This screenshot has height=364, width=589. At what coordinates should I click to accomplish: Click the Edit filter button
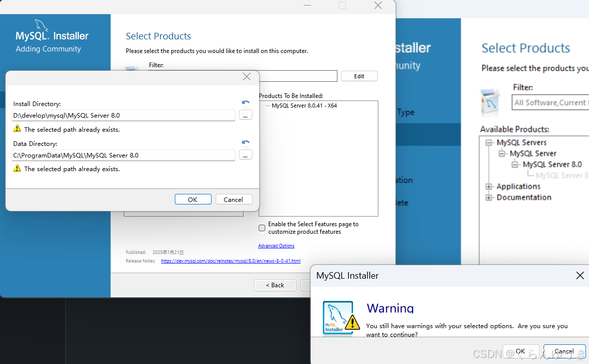point(359,76)
